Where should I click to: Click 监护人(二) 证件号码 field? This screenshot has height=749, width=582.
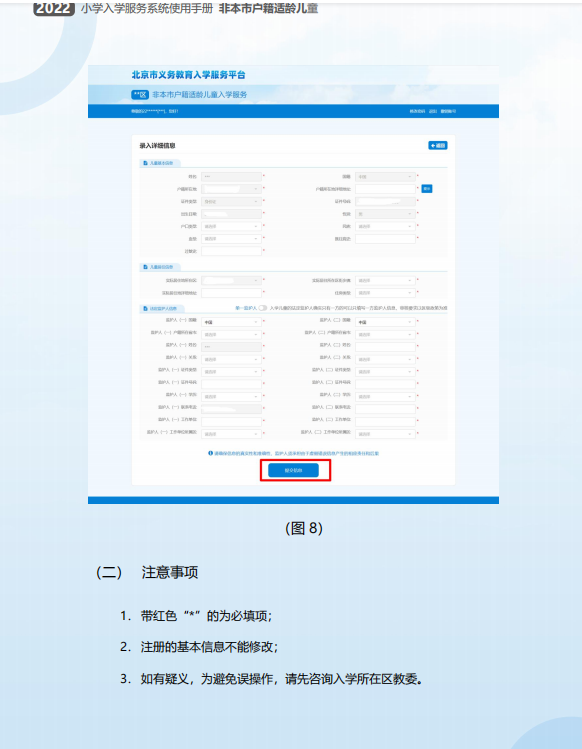385,384
